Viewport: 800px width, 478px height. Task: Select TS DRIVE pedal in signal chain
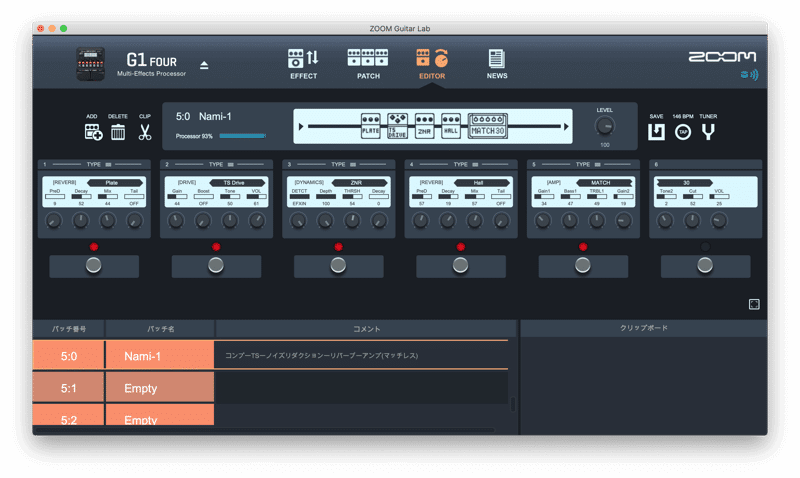coord(397,126)
